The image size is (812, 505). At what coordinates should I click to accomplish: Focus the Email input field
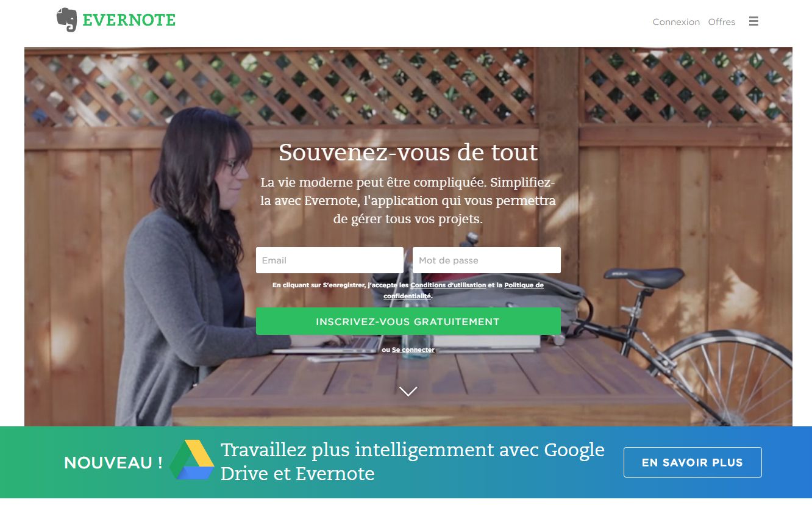[x=330, y=260]
